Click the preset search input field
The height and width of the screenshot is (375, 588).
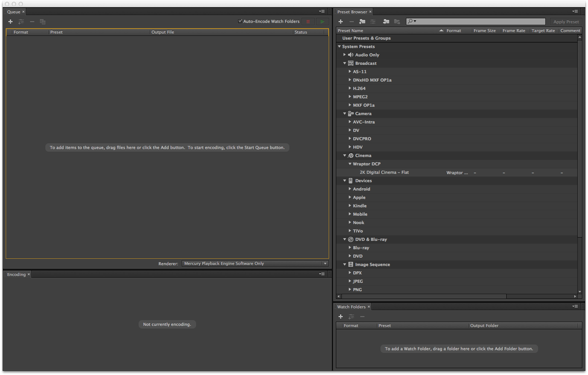[481, 22]
